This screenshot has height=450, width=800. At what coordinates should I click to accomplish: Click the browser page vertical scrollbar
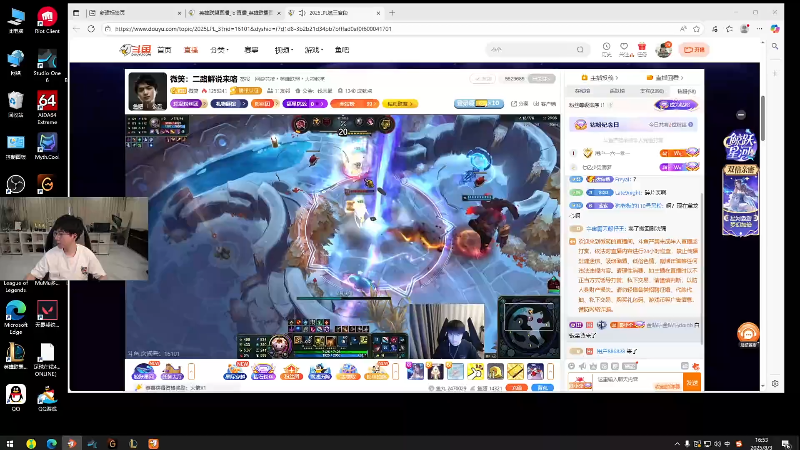pyautogui.click(x=763, y=118)
